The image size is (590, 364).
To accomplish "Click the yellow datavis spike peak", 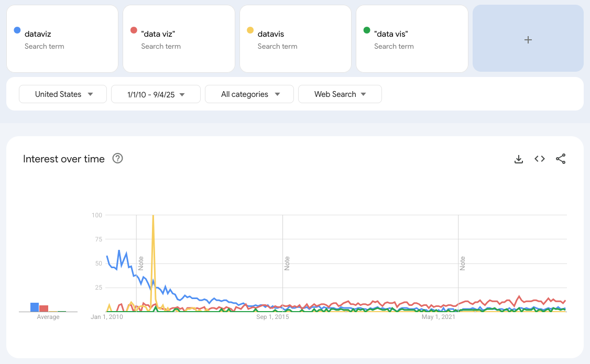I will [x=153, y=216].
